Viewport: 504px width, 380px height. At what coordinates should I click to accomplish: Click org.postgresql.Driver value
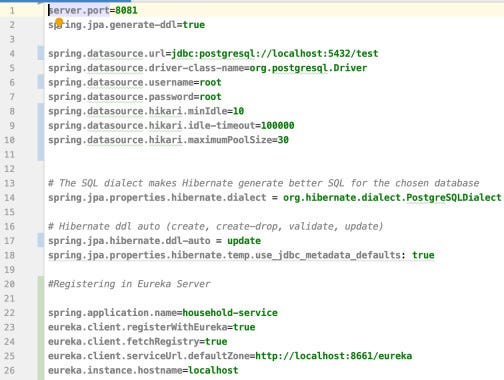tap(308, 68)
